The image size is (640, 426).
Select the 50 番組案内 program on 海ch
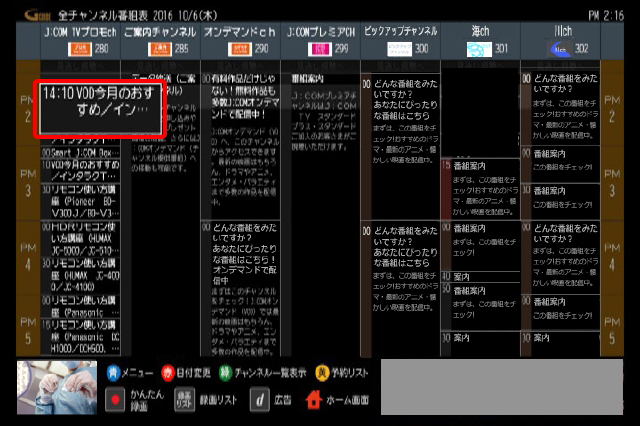pyautogui.click(x=480, y=306)
